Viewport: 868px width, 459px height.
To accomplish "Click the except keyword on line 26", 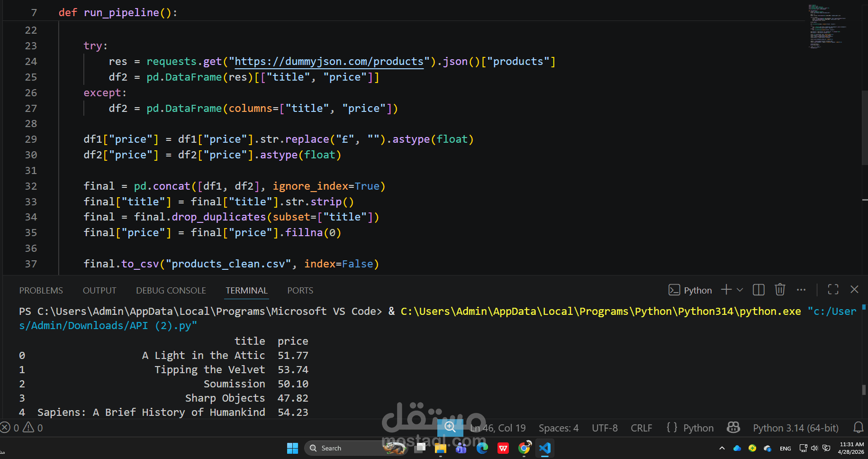I will 102,93.
